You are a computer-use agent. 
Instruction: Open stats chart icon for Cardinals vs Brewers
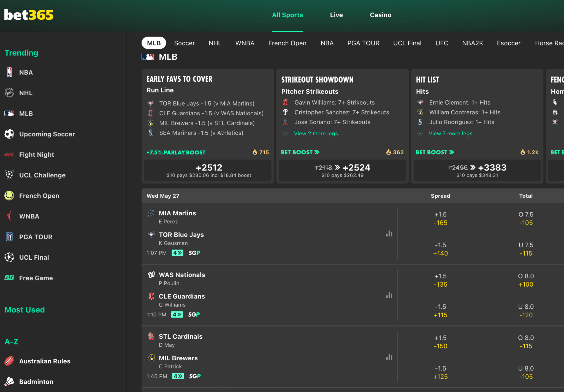coord(389,357)
